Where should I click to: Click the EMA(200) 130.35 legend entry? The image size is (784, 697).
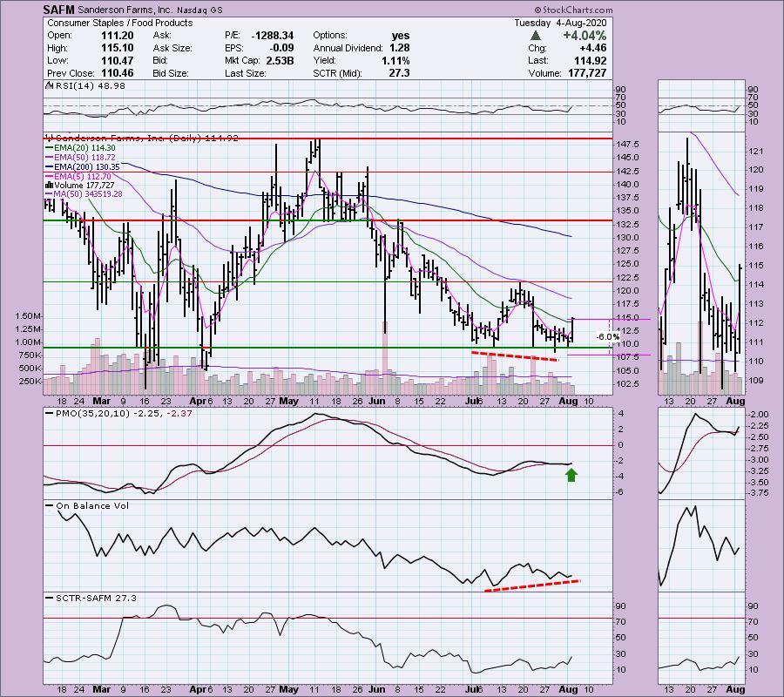click(83, 167)
